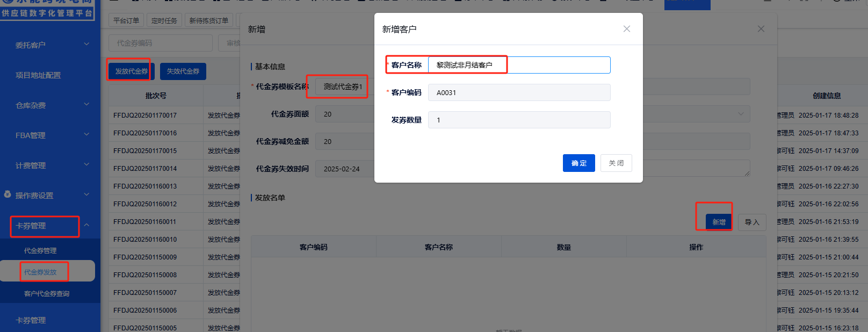Select row FFDJQ202501170014
Screen dimensions: 868x332
click(x=145, y=168)
